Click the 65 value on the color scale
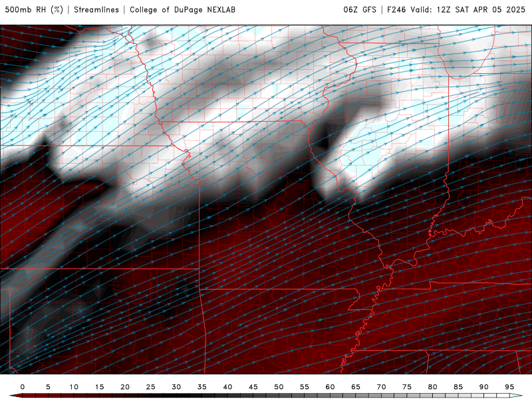 click(x=356, y=387)
